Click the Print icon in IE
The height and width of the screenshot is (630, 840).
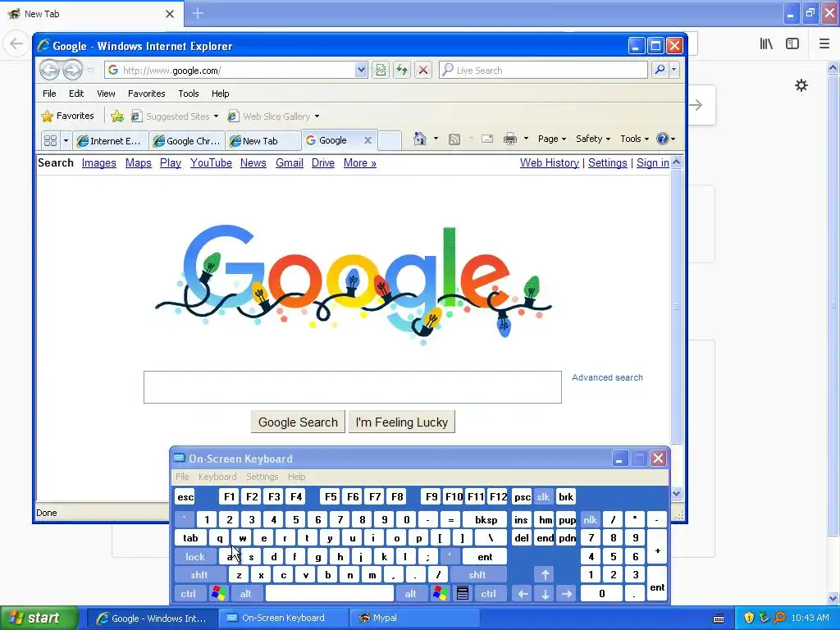coord(510,139)
